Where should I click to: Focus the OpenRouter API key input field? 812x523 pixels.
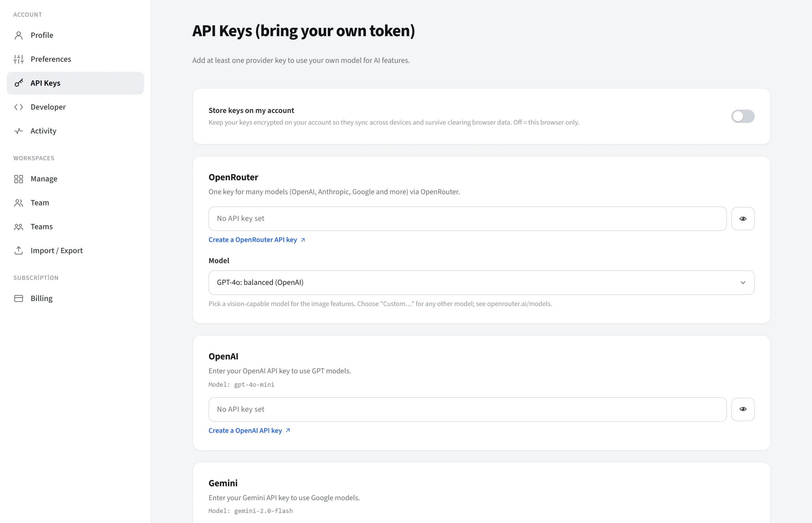coord(467,219)
